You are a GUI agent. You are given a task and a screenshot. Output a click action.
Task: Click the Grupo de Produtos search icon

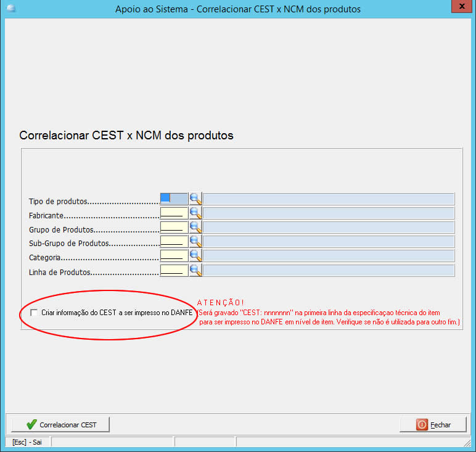click(195, 227)
